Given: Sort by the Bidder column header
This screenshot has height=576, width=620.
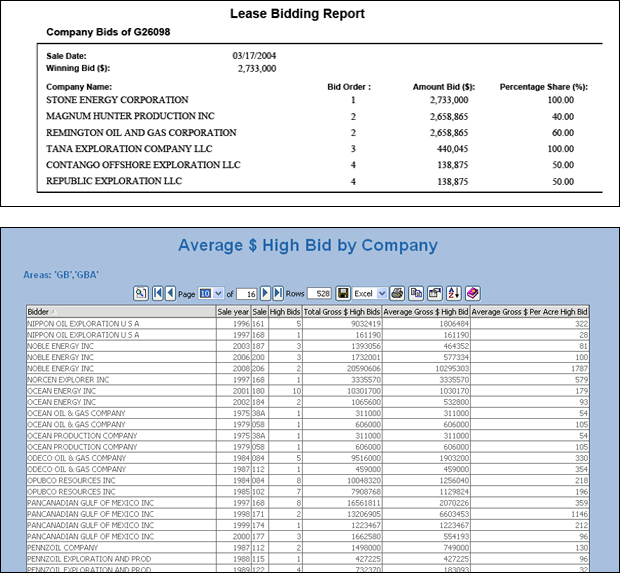Looking at the screenshot, I should [121, 312].
